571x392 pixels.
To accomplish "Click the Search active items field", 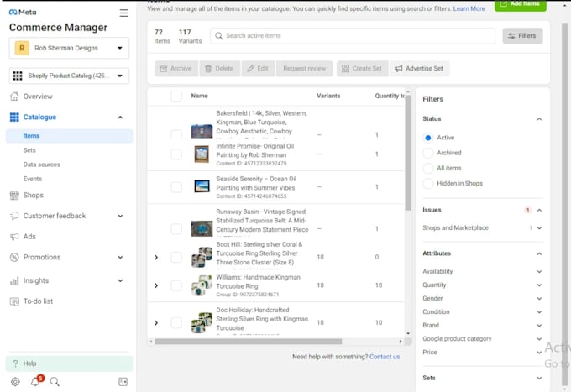I will 353,35.
